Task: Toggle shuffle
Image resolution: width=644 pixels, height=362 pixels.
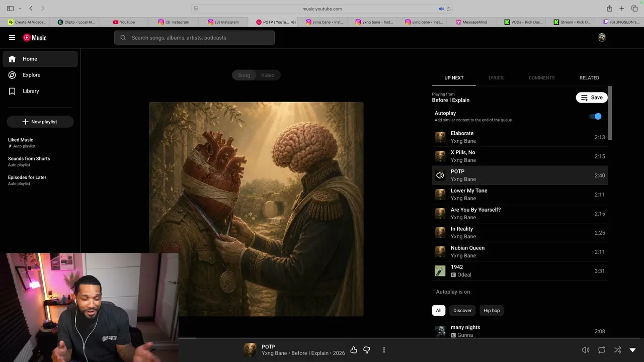Action: click(x=617, y=350)
